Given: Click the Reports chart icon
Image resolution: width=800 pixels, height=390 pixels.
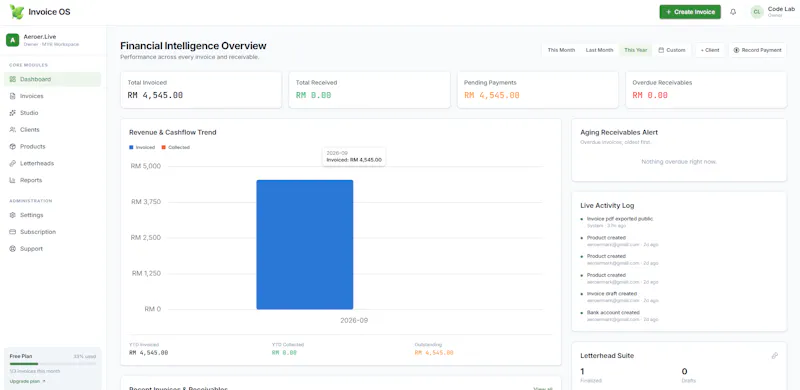Looking at the screenshot, I should click(13, 180).
